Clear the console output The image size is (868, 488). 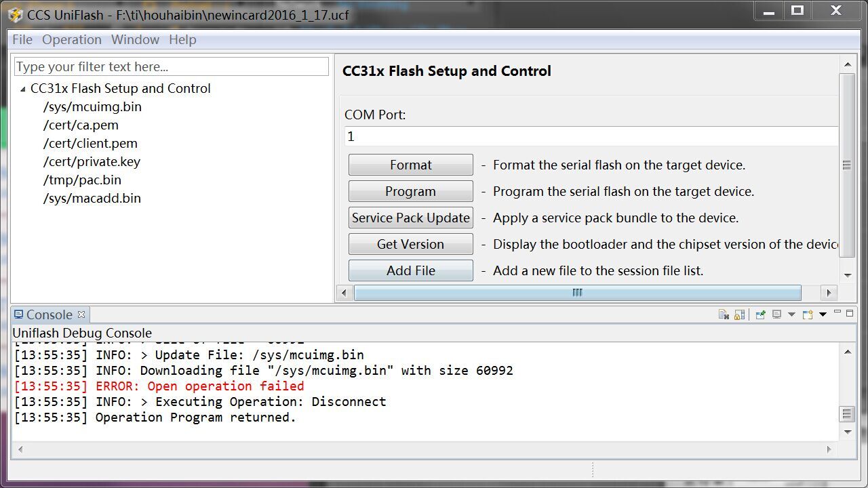(x=724, y=314)
